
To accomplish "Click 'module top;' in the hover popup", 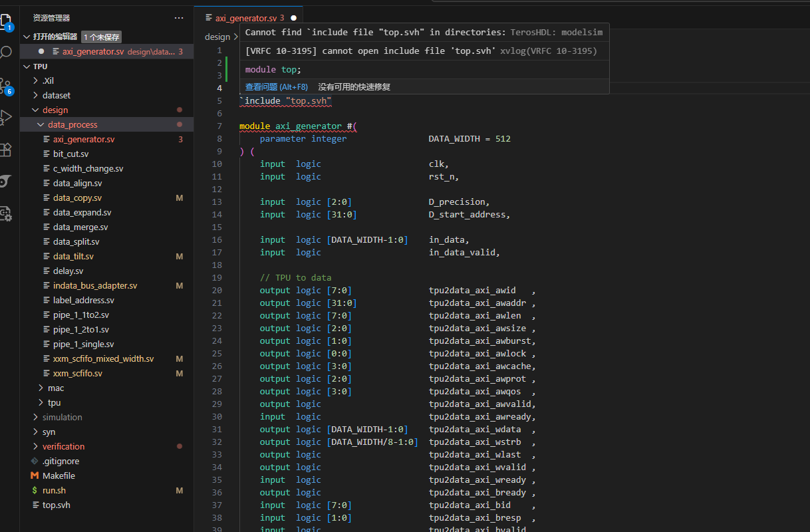I will click(273, 69).
